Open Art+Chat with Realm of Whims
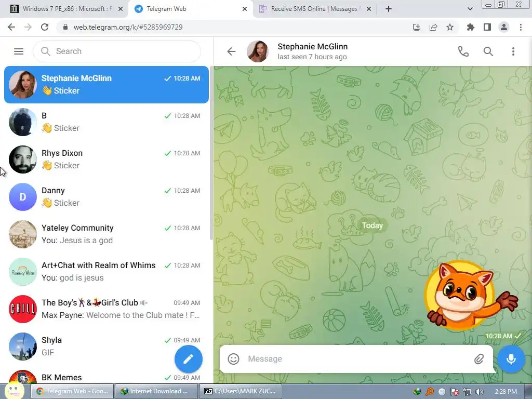The width and height of the screenshot is (532, 399). (x=107, y=271)
